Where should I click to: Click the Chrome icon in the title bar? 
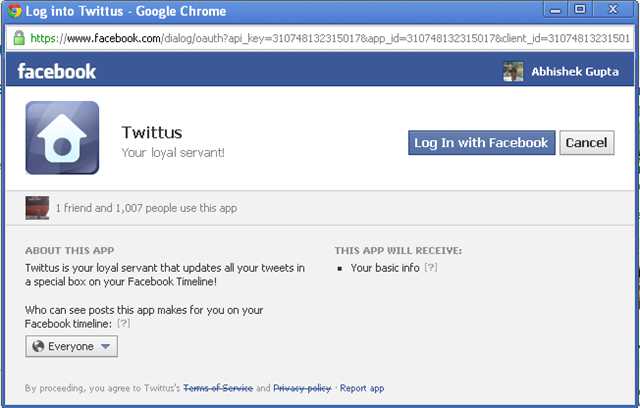[15, 12]
